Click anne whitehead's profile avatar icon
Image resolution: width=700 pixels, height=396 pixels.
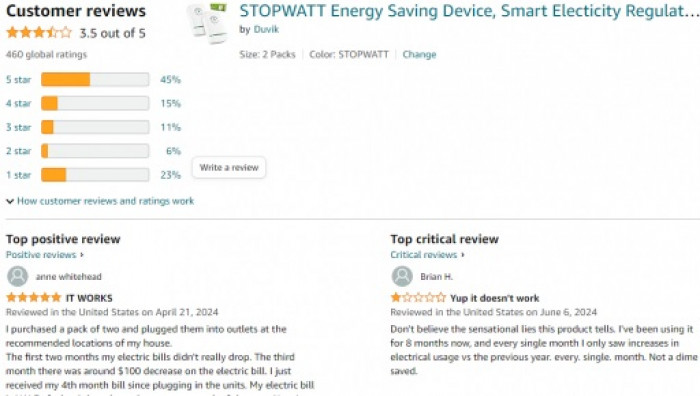click(x=18, y=276)
